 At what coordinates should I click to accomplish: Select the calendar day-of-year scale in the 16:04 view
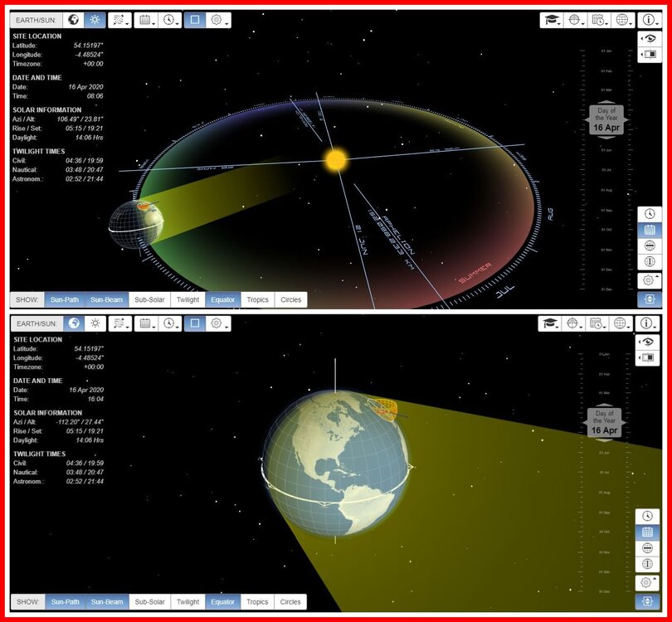pos(648,532)
